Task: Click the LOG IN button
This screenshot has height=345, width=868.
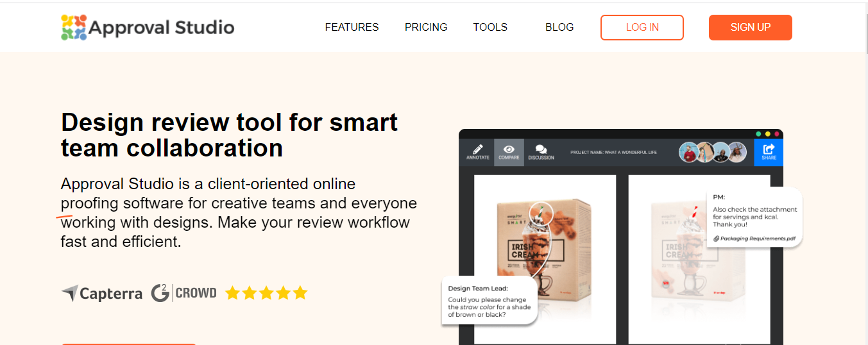Action: (x=642, y=28)
